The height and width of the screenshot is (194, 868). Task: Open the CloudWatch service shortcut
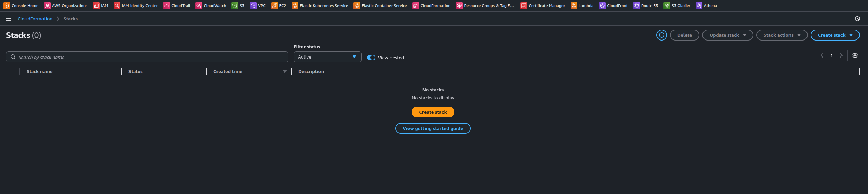(x=211, y=6)
